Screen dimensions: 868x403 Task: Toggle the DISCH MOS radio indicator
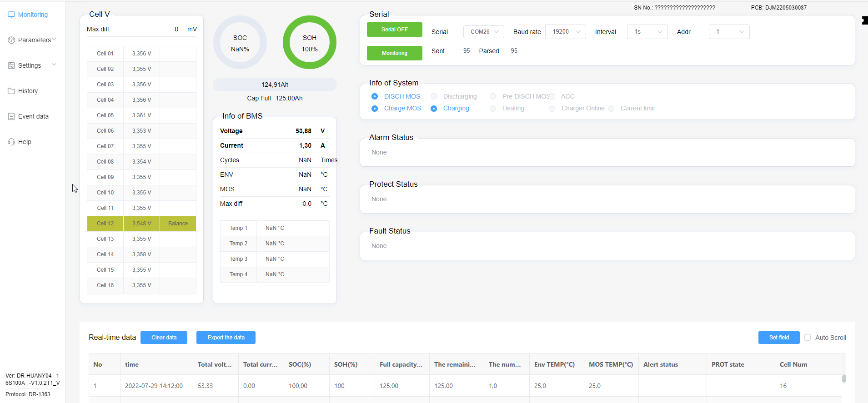point(375,96)
